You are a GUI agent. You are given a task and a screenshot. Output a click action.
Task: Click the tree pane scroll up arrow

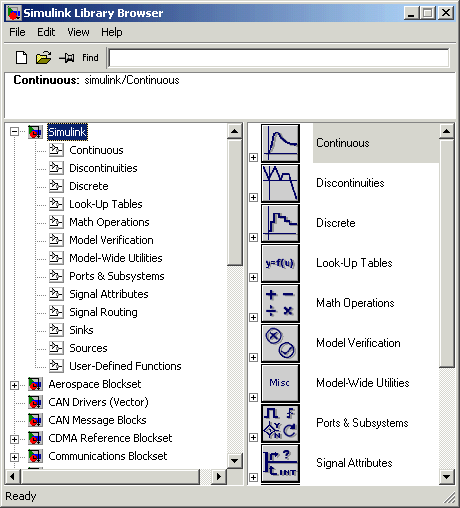click(x=235, y=131)
